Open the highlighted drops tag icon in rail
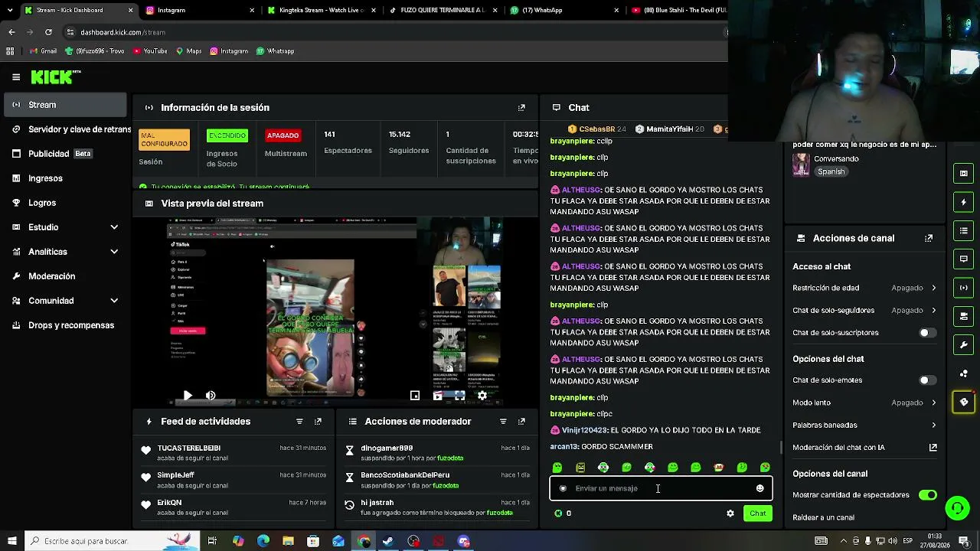 point(964,402)
